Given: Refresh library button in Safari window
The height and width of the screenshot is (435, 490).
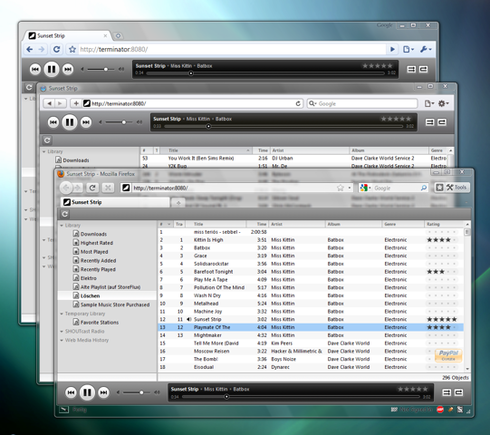Looking at the screenshot, I should pyautogui.click(x=47, y=140).
